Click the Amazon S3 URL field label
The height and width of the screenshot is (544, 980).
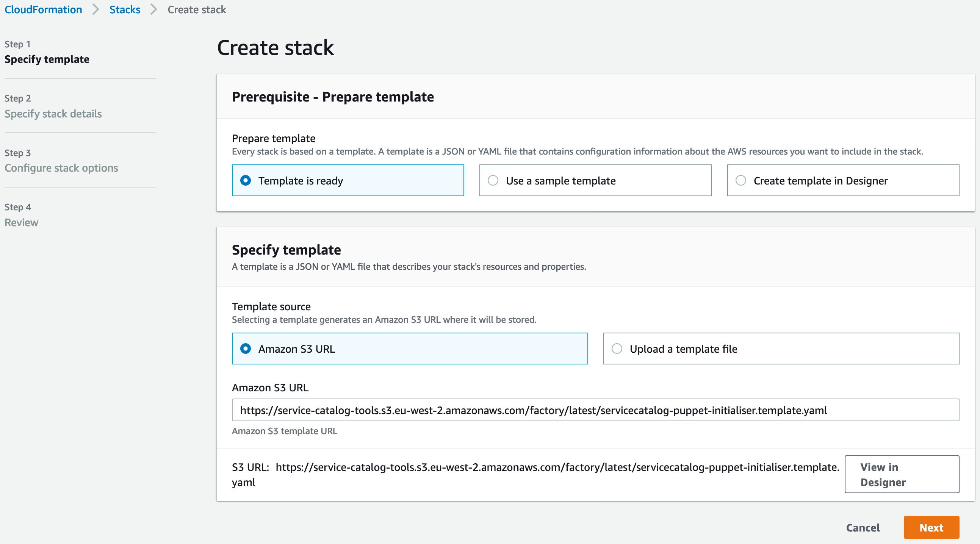tap(270, 388)
